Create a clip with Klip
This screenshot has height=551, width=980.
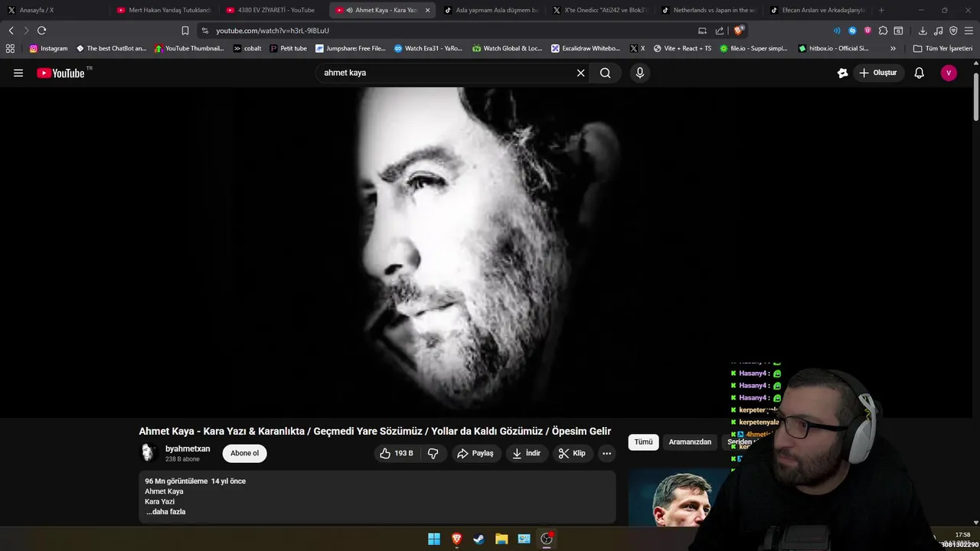click(x=572, y=453)
